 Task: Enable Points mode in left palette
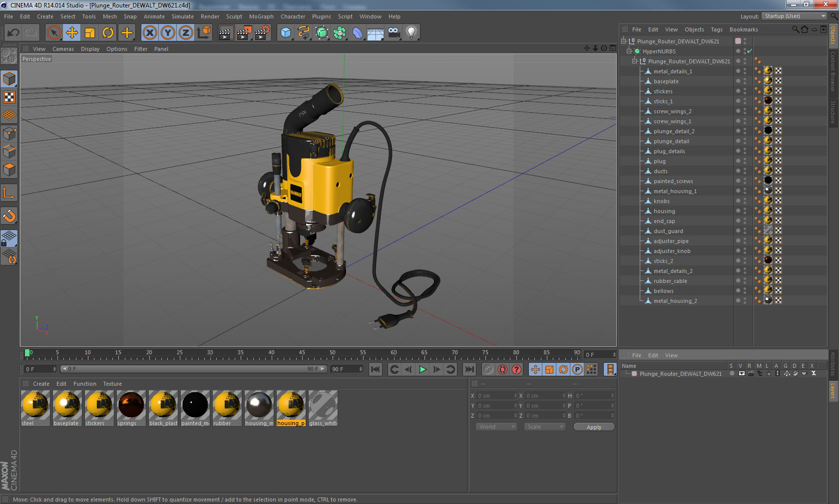(x=9, y=134)
